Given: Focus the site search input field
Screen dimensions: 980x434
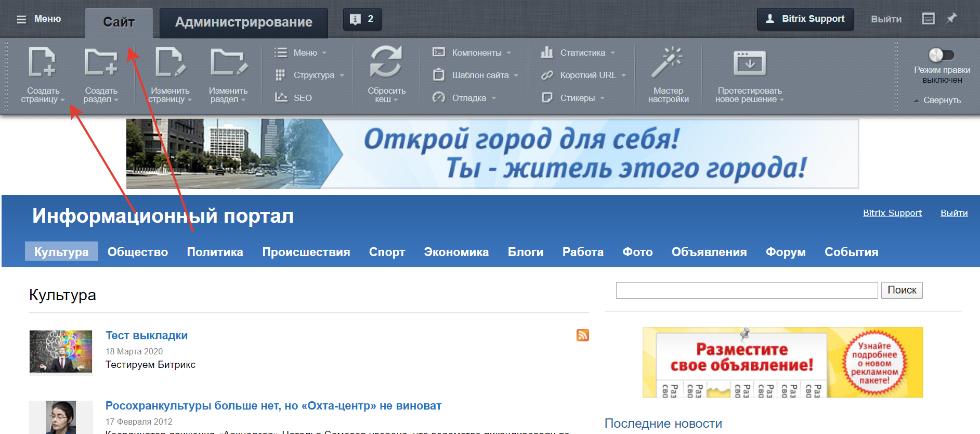Looking at the screenshot, I should tap(747, 290).
